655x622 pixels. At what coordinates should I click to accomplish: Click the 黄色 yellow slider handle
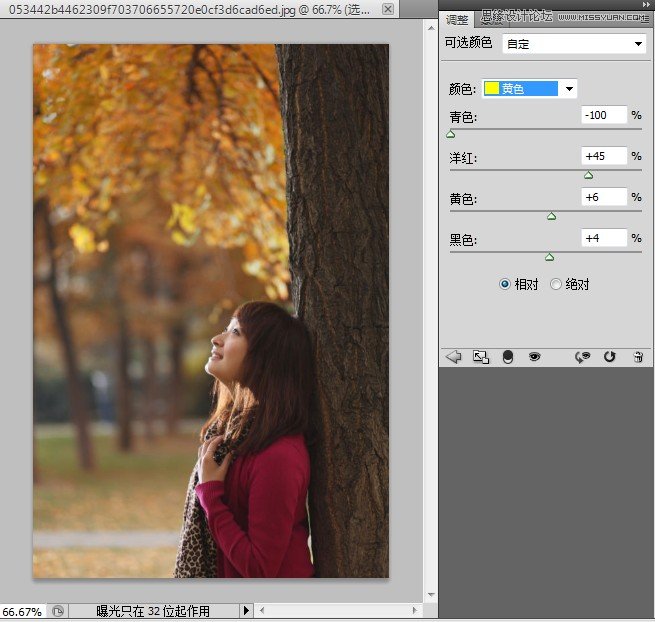pyautogui.click(x=551, y=216)
